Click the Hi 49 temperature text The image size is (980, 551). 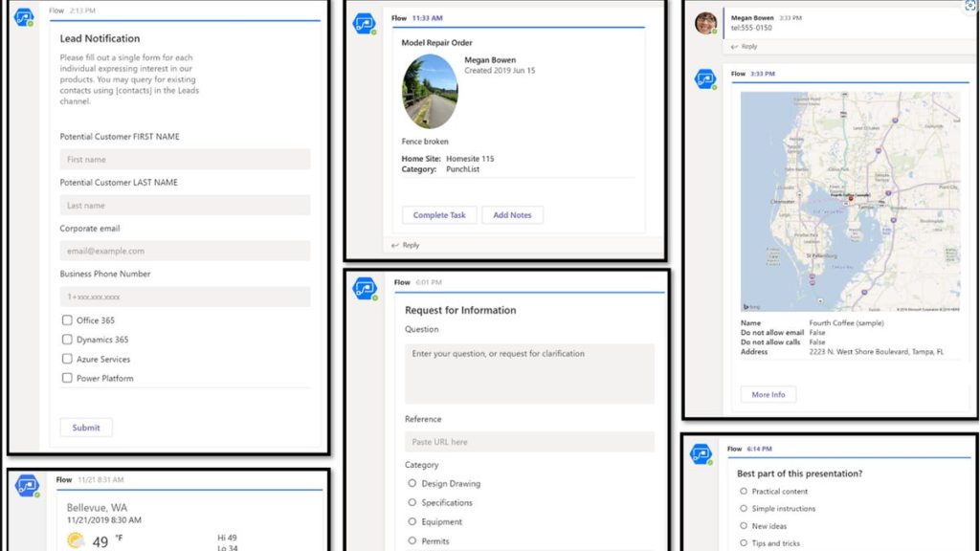click(x=228, y=538)
